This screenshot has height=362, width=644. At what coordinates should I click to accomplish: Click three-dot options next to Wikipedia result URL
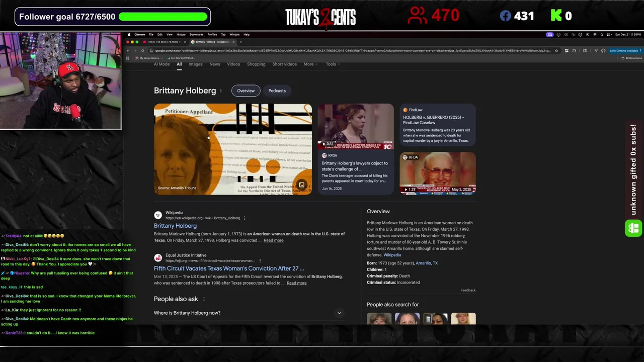coord(245,218)
